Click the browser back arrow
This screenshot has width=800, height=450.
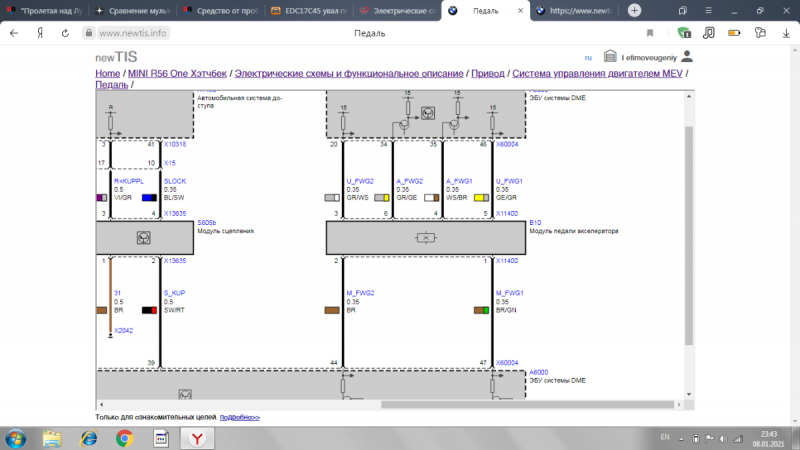[x=13, y=33]
